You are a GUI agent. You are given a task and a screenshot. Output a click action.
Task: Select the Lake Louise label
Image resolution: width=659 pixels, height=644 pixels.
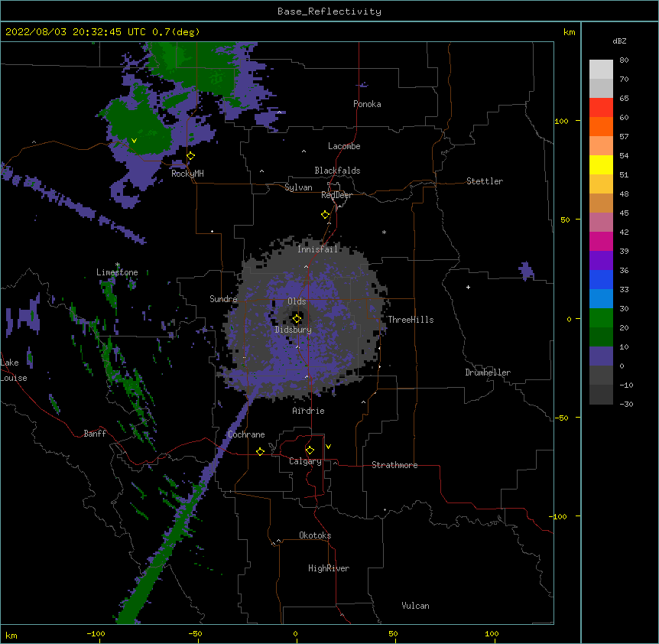(x=14, y=370)
